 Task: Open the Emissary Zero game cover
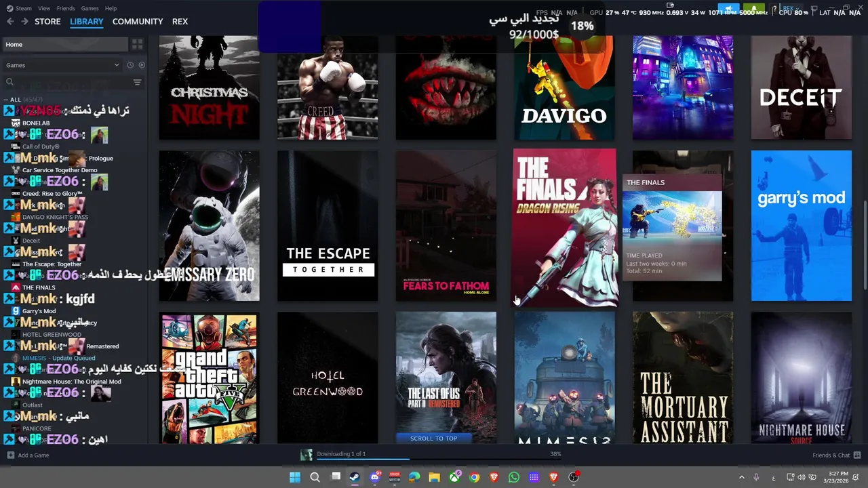point(209,226)
